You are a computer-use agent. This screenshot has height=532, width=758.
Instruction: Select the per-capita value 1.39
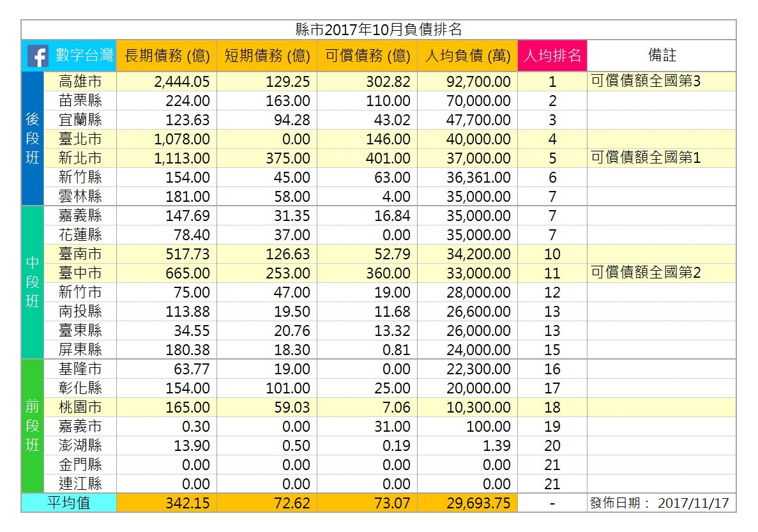(496, 446)
